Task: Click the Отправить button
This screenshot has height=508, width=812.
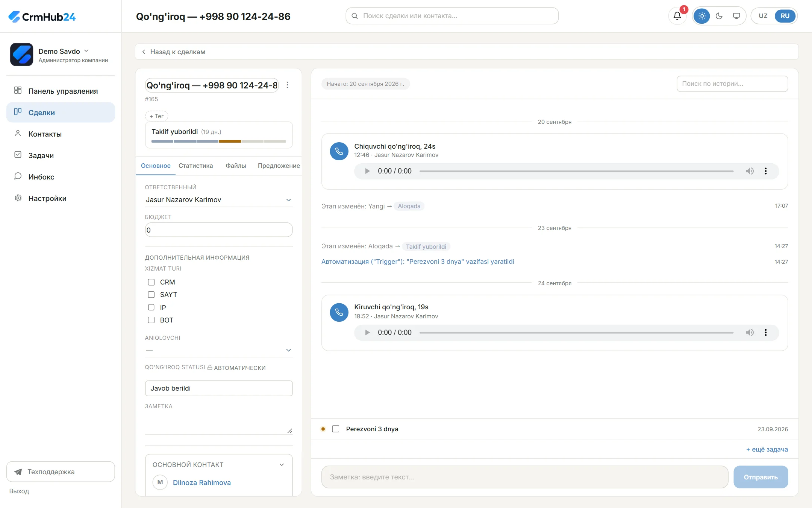Action: (760, 477)
